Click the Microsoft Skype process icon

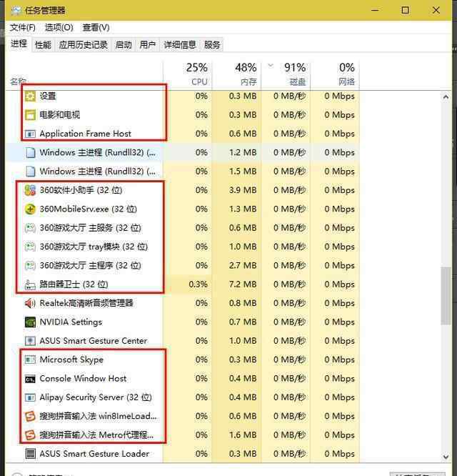(x=30, y=360)
